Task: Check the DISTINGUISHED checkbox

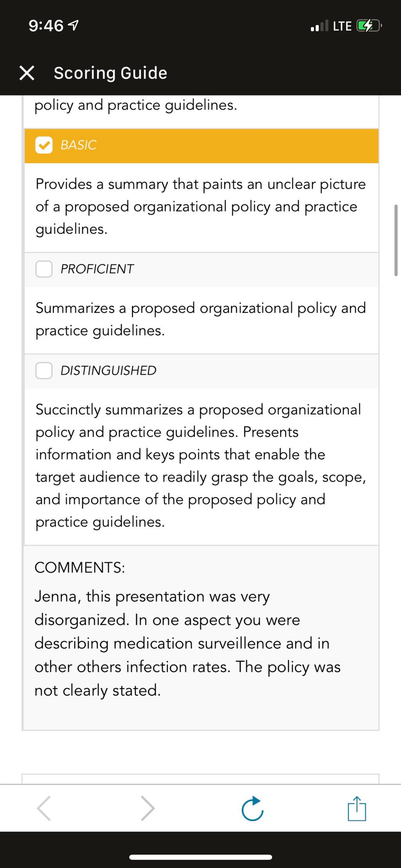Action: tap(44, 371)
